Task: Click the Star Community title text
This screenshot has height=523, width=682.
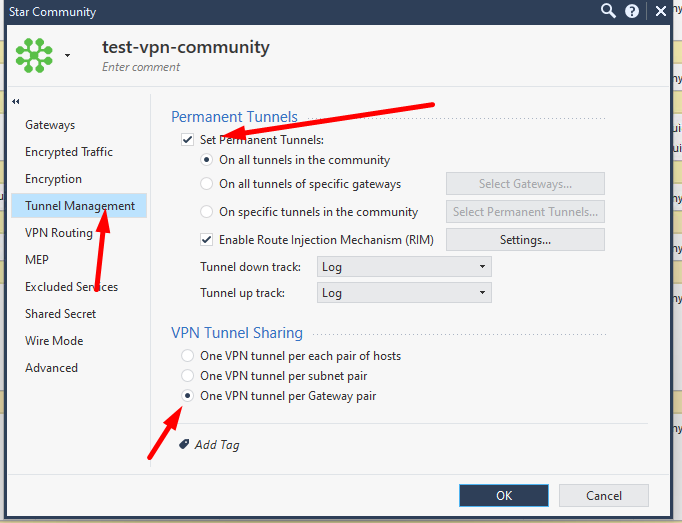Action: (52, 12)
